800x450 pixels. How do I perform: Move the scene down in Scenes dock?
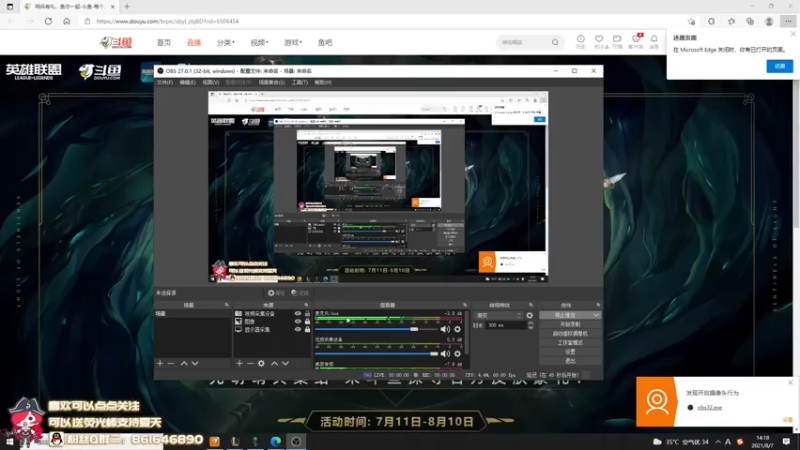tap(195, 363)
